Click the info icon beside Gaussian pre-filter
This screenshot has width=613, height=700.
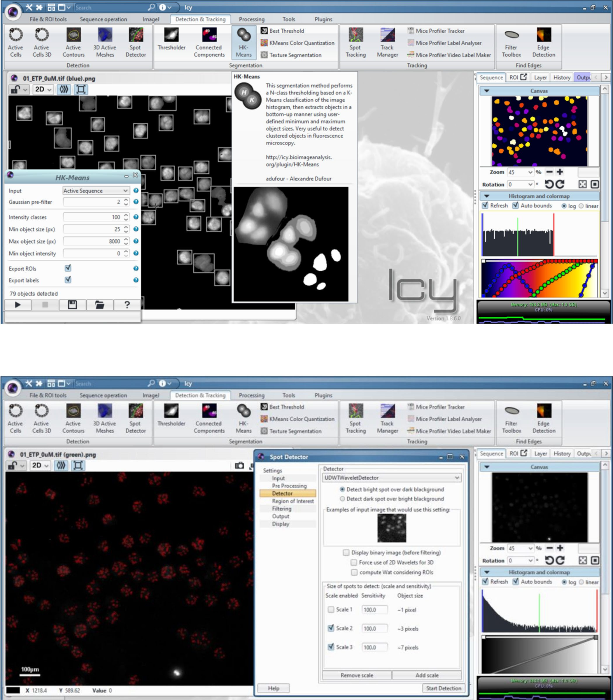[136, 202]
